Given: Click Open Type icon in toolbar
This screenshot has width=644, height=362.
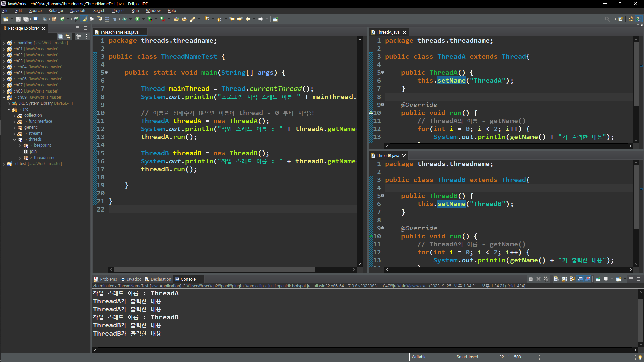Looking at the screenshot, I should 177,19.
